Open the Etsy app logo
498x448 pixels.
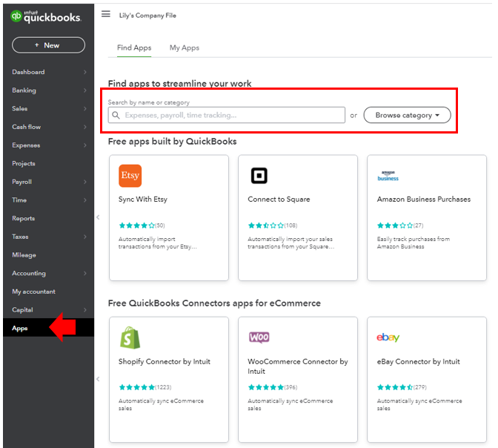tap(130, 176)
